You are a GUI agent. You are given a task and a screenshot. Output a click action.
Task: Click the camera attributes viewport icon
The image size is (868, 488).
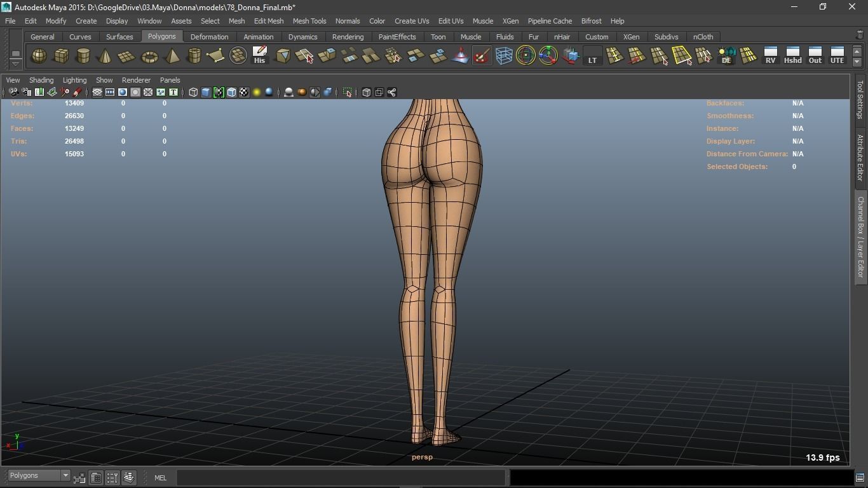[26, 93]
